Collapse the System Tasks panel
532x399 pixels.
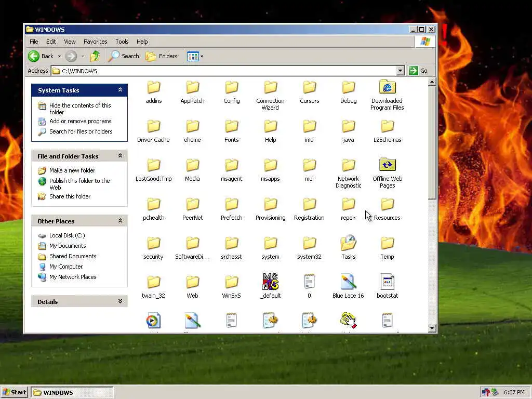(x=120, y=90)
